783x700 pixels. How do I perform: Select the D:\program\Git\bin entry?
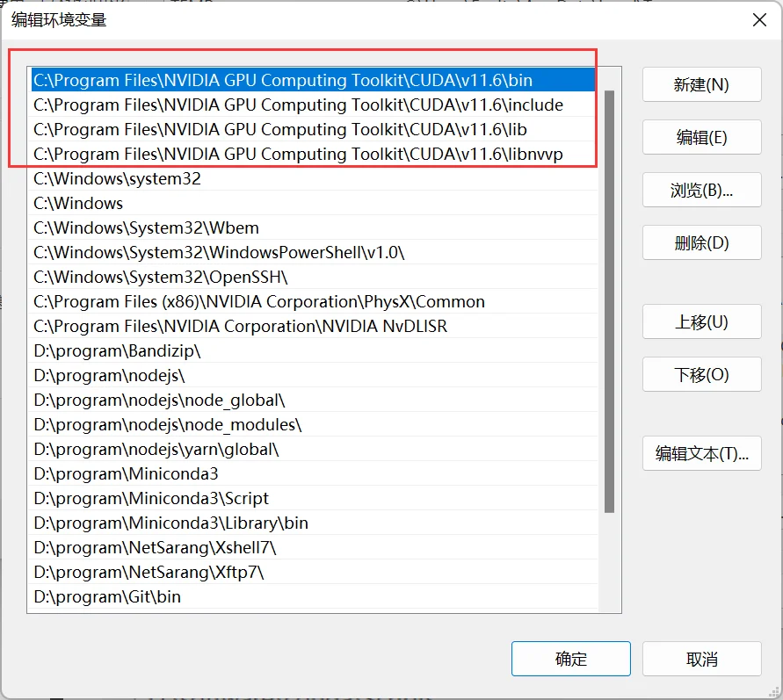click(x=107, y=597)
